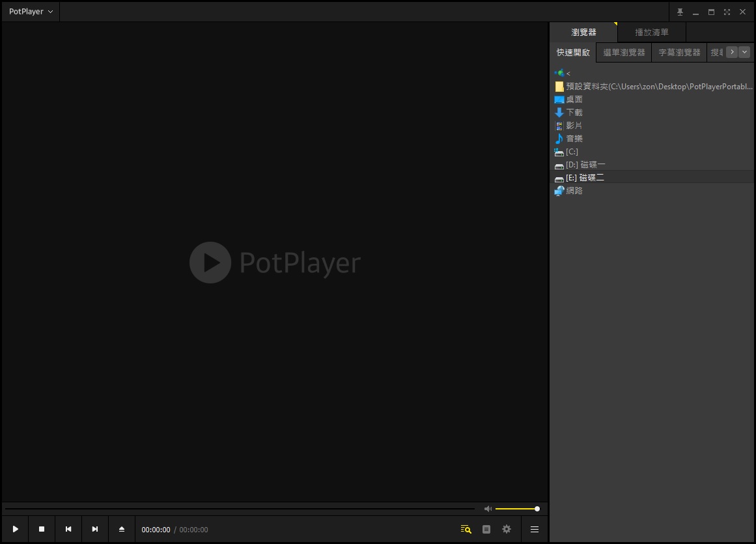Close the PotPlayer window
Viewport: 756px width, 544px height.
point(742,12)
